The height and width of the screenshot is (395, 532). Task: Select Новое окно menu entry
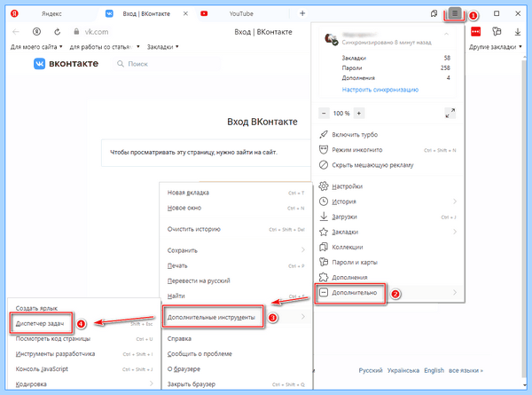(x=236, y=208)
